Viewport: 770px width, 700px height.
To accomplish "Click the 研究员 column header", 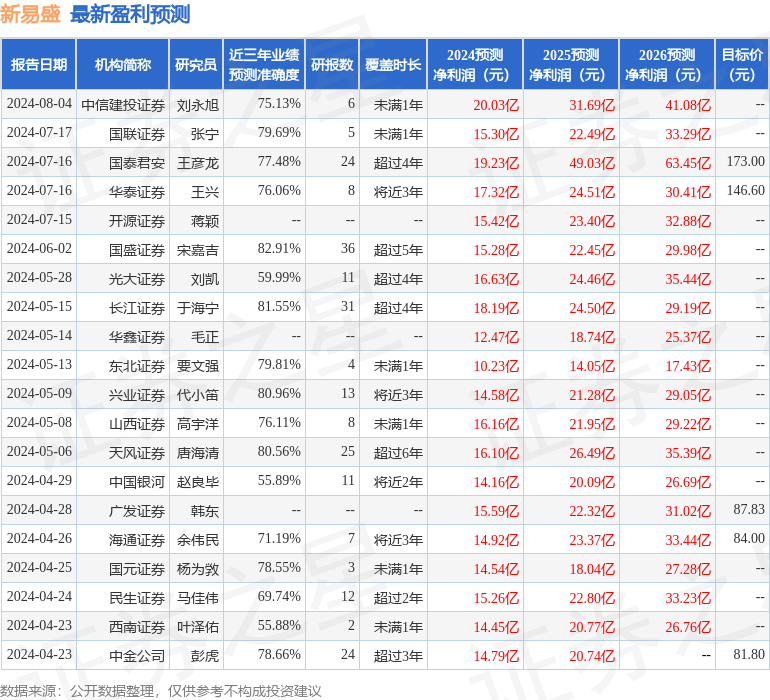I will [196, 64].
